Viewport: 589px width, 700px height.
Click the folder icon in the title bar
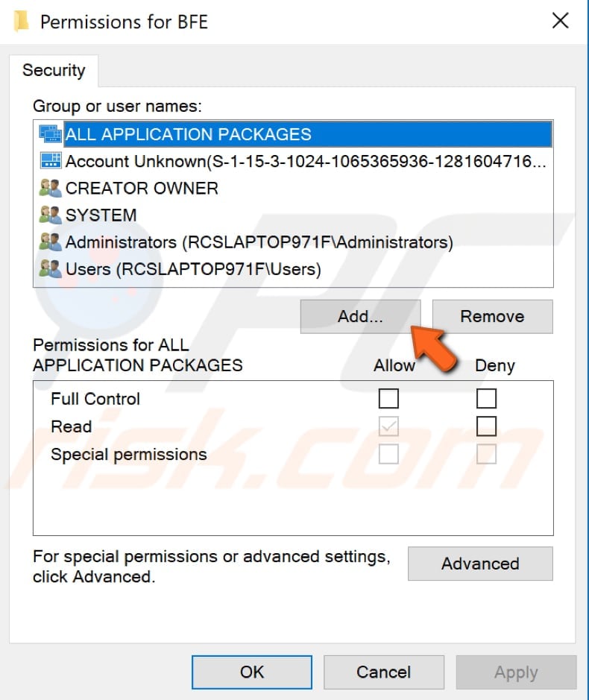[21, 21]
